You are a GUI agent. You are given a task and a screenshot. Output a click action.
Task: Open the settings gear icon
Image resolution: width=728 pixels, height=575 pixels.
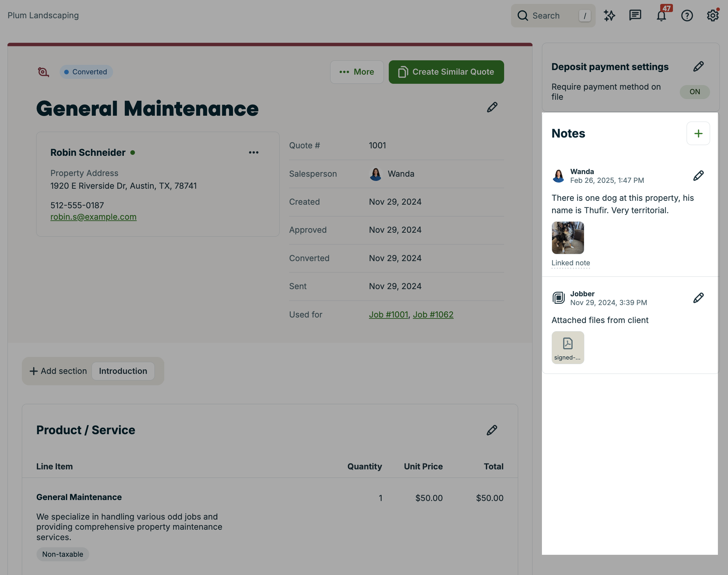(x=712, y=16)
